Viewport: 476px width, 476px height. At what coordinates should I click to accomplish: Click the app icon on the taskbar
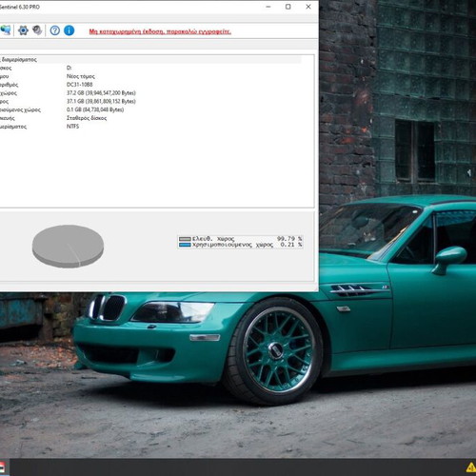coord(2,467)
